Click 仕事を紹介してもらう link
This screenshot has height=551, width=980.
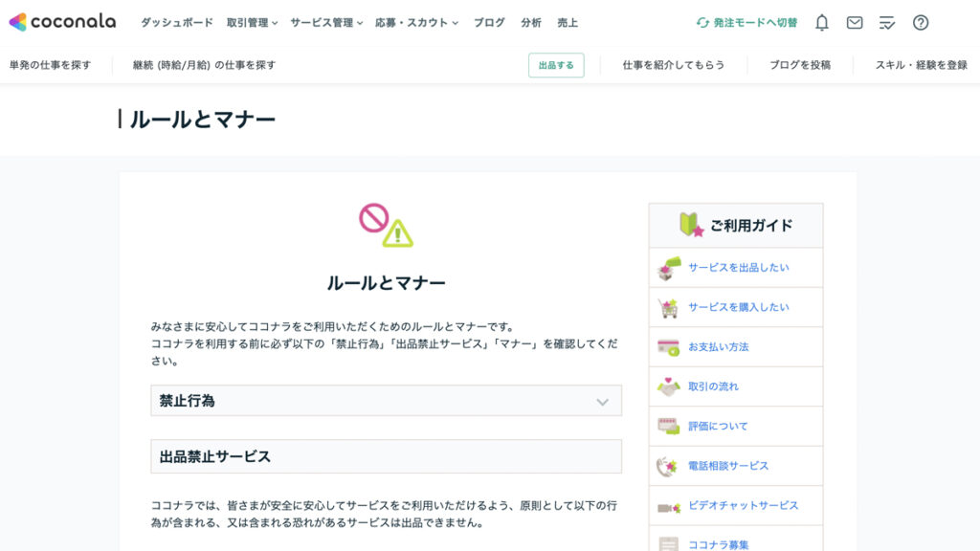(674, 65)
